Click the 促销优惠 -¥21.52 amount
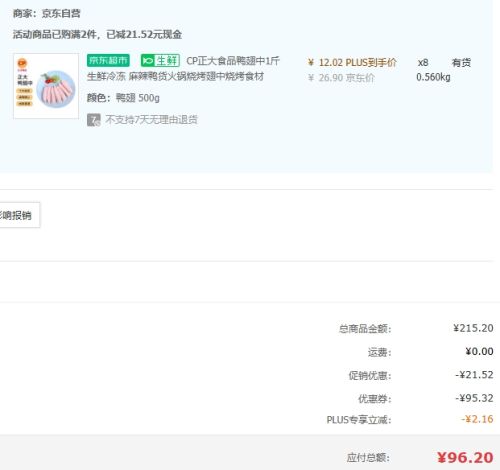The width and height of the screenshot is (500, 470). pos(474,375)
